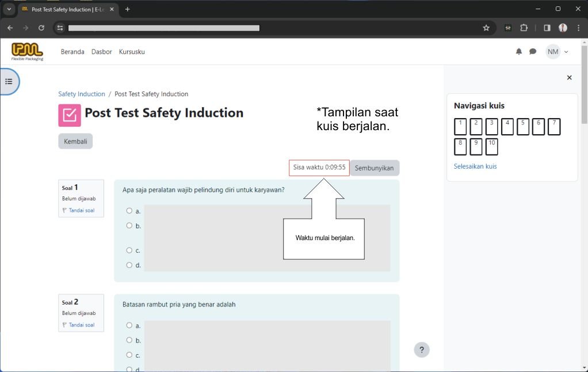Open the notifications bell icon
This screenshot has height=372, width=588.
518,52
